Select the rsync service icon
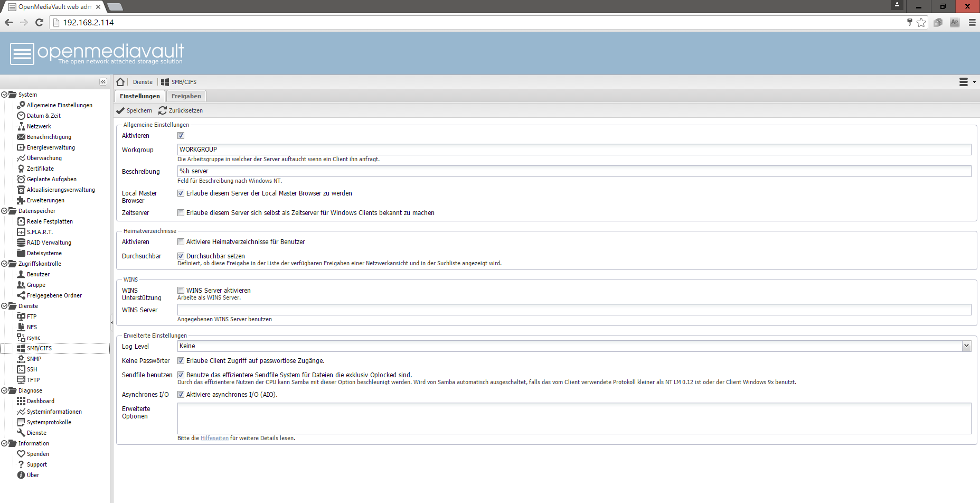This screenshot has height=503, width=980. click(21, 338)
